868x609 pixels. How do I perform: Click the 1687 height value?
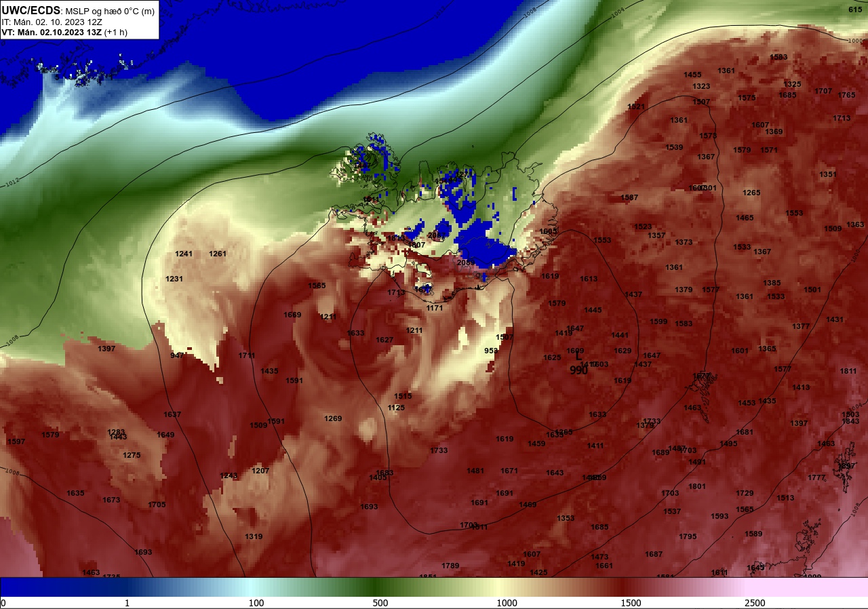click(x=654, y=554)
